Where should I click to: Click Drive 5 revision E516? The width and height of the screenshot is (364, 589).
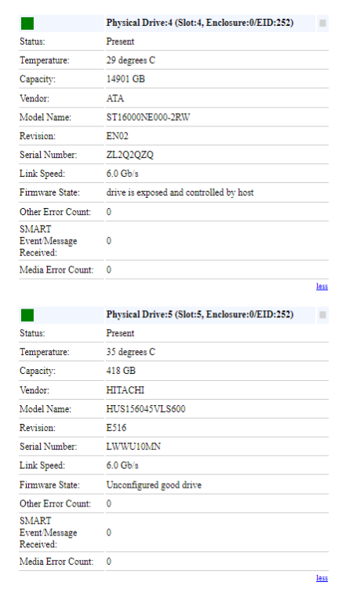pyautogui.click(x=116, y=428)
